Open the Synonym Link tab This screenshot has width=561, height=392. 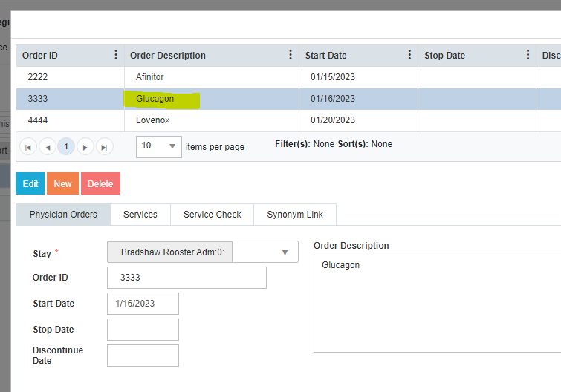click(295, 215)
